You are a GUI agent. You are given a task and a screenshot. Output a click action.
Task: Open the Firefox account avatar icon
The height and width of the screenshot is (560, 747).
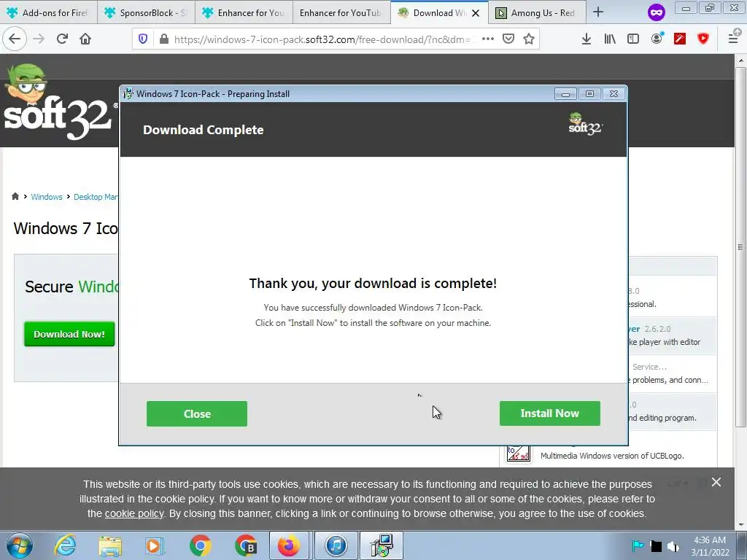[657, 39]
